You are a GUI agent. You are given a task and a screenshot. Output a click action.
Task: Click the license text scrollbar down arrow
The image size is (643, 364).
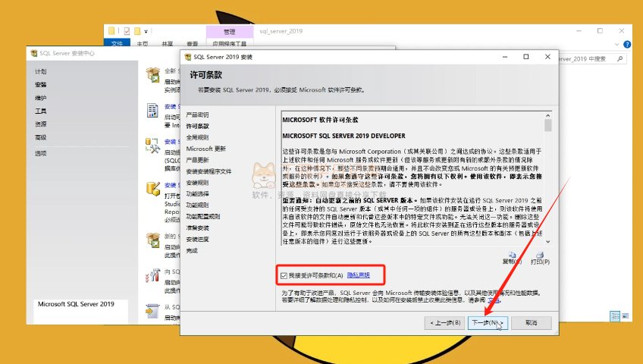pos(548,242)
